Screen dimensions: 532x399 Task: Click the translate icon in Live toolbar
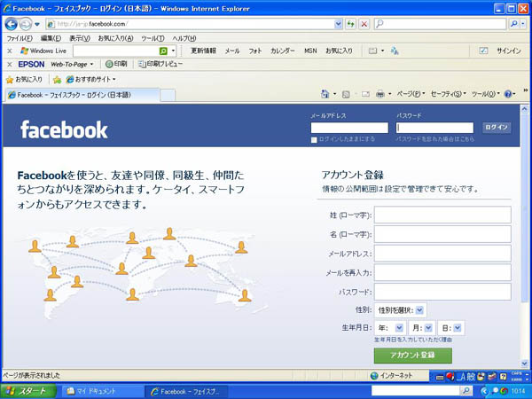[x=395, y=51]
